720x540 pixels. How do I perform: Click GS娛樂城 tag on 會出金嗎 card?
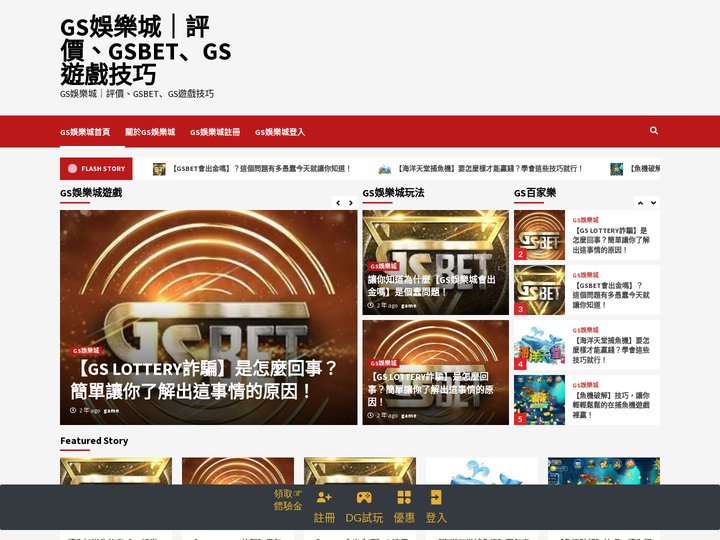tap(383, 266)
